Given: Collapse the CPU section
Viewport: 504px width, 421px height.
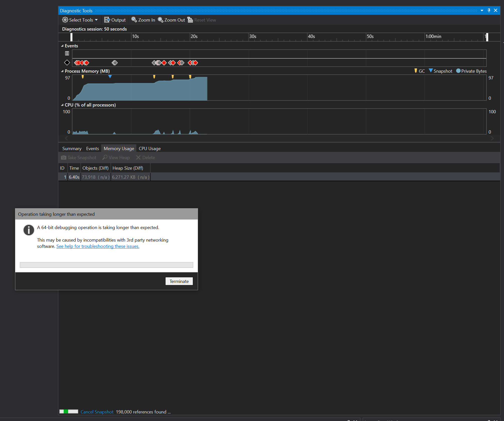Looking at the screenshot, I should point(62,105).
